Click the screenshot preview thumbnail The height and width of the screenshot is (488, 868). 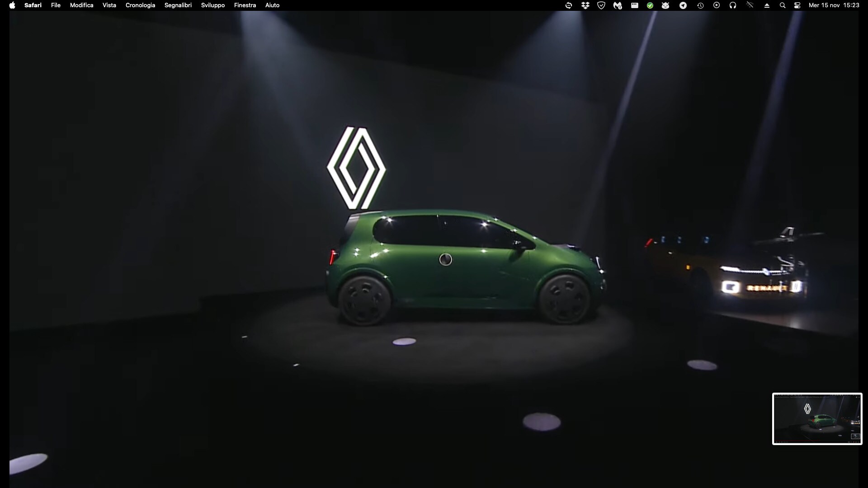pos(817,419)
